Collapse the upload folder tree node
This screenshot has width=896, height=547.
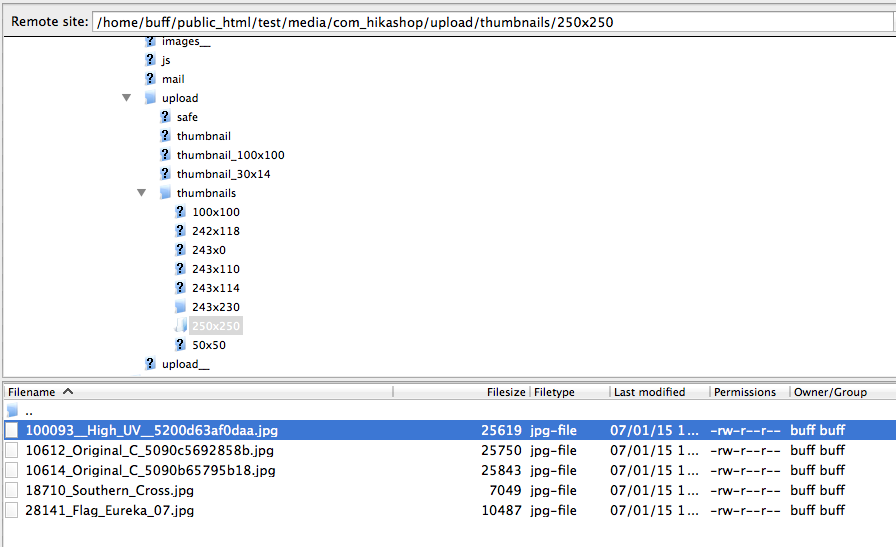127,98
